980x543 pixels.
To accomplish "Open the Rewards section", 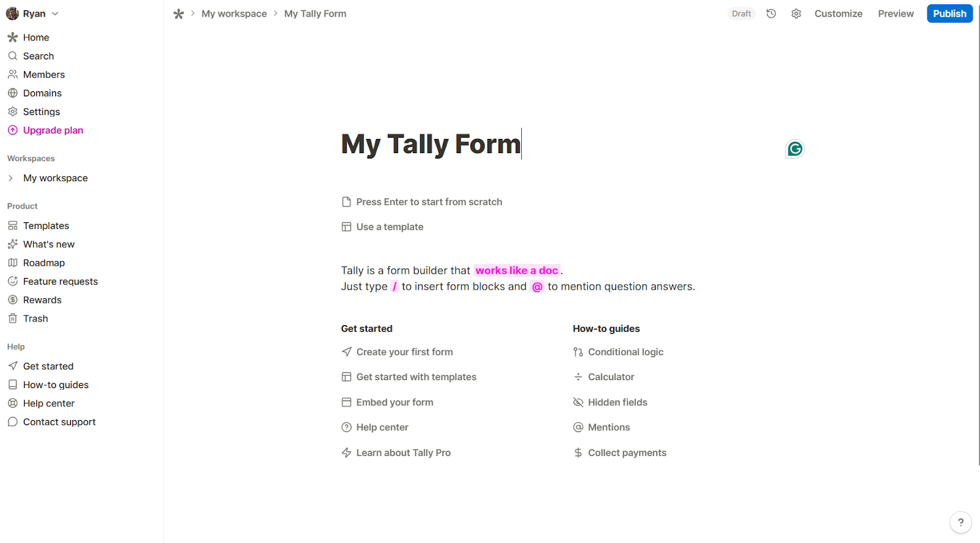I will point(42,299).
